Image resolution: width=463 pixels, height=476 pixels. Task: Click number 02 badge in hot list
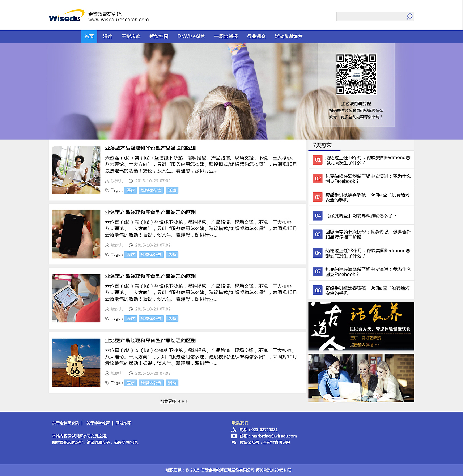click(318, 178)
